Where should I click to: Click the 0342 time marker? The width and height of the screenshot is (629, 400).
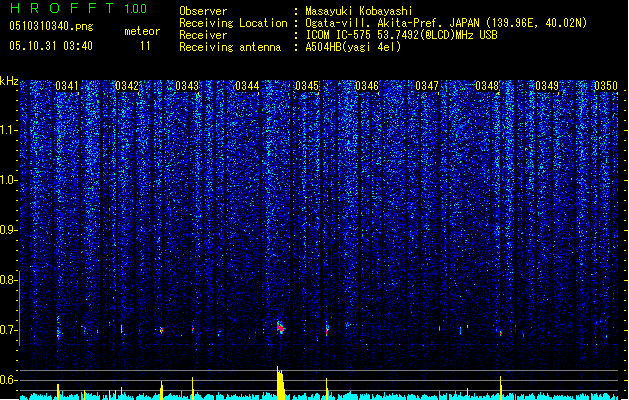click(x=127, y=86)
